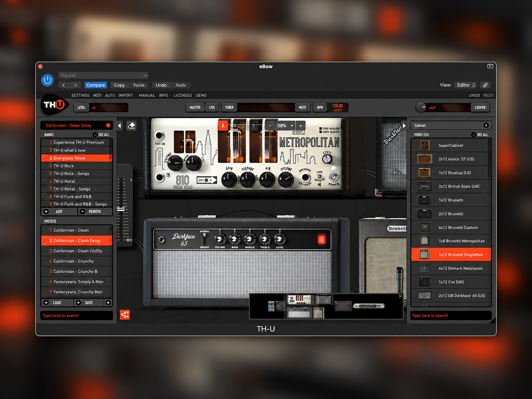Click the window expand icon in title bar
The image size is (532, 399).
[x=490, y=66]
